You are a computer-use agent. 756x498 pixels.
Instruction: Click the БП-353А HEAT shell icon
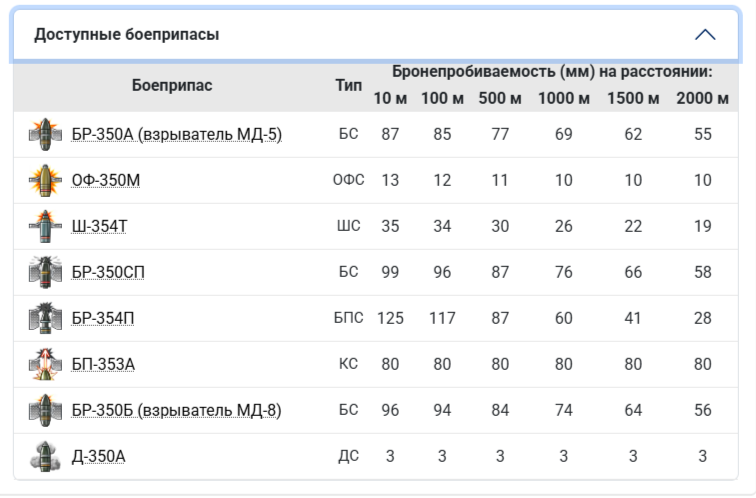pos(45,364)
